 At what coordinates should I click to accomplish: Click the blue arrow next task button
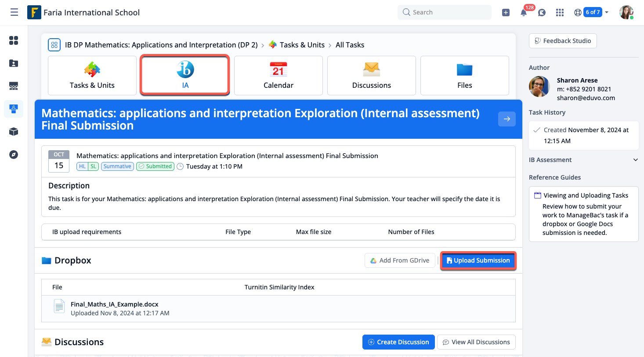[x=507, y=119]
